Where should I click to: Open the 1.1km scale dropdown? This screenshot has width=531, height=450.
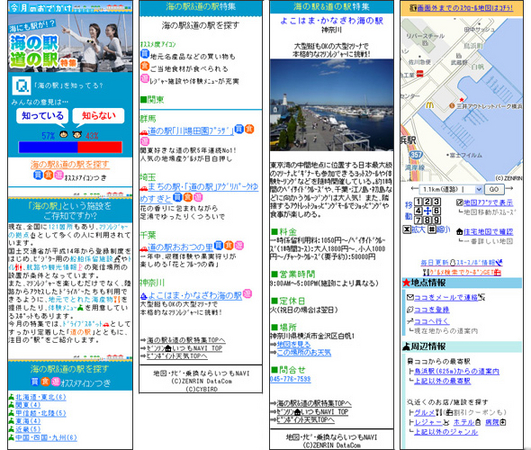(x=450, y=189)
